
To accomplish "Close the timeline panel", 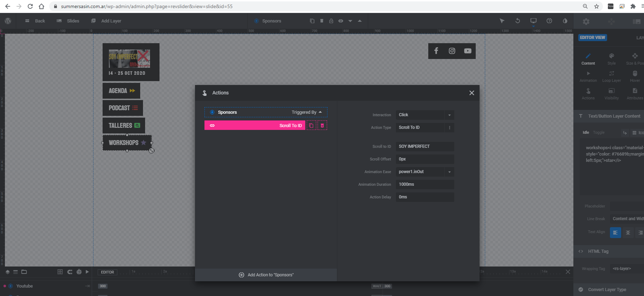I will 568,272.
